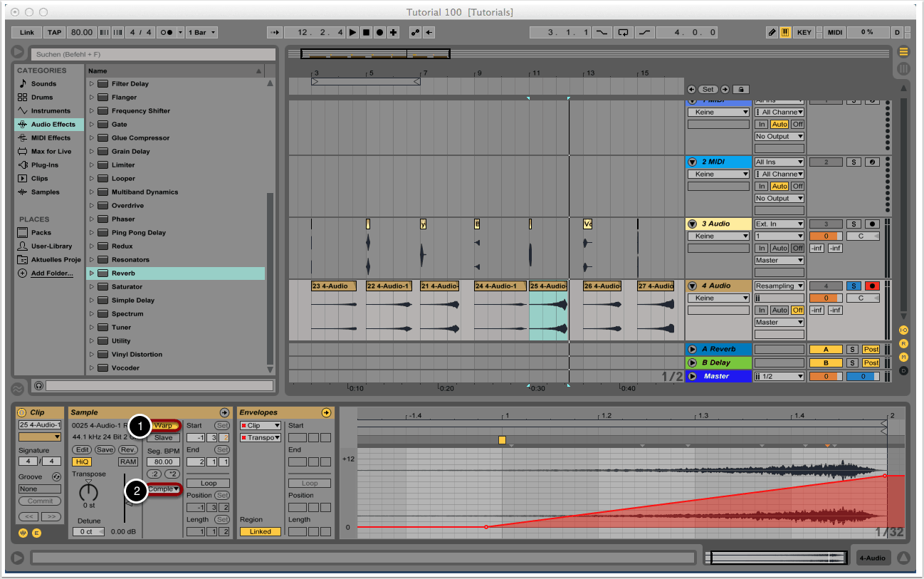Click the Rev. button in Sample box
Screen dimensions: 924x579
tap(128, 449)
